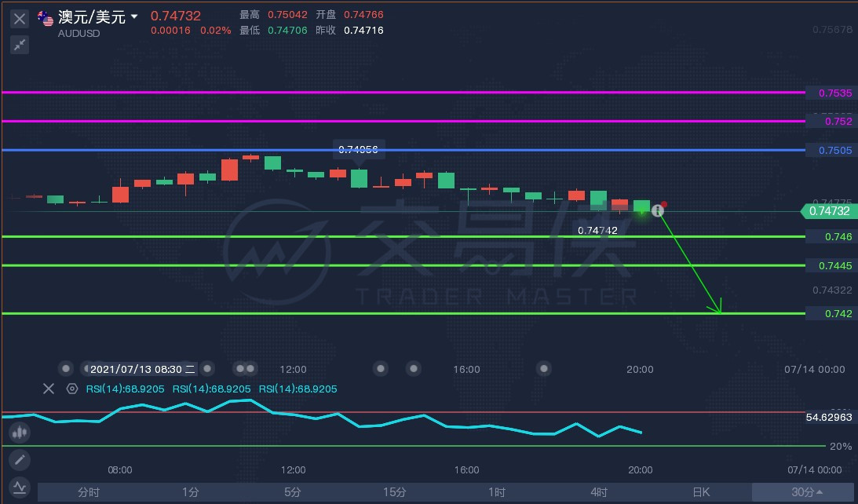Screen dimensions: 858x504
Task: Click the 0.7535 magenta line label
Action: pos(833,93)
